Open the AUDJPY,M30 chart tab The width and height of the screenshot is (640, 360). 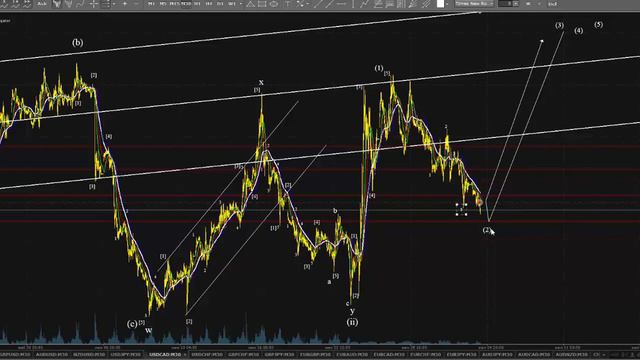[x=498, y=355]
